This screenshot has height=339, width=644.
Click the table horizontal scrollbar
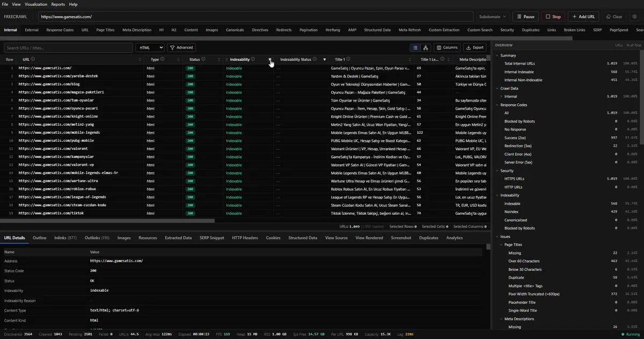tap(107, 220)
